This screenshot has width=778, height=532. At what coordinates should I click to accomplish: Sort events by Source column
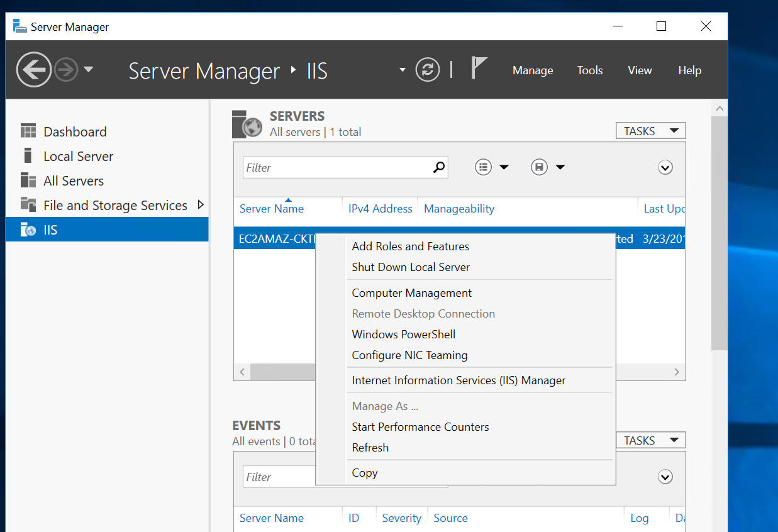(x=450, y=518)
